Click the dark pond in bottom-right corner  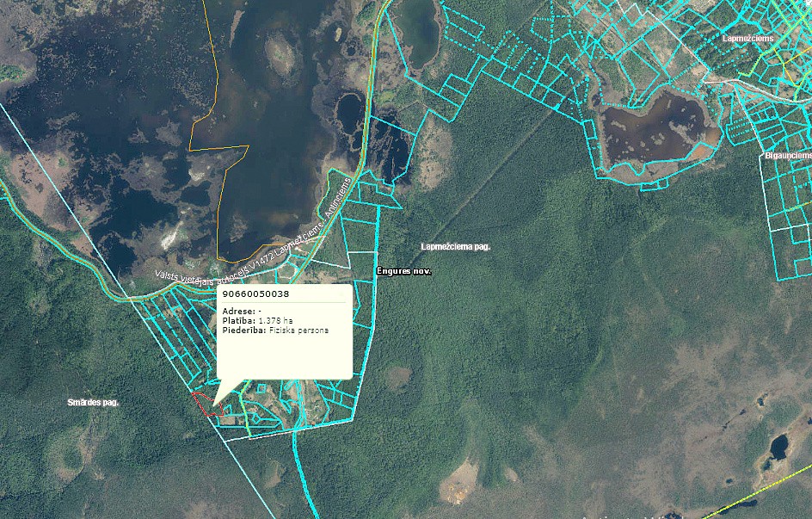(x=778, y=448)
